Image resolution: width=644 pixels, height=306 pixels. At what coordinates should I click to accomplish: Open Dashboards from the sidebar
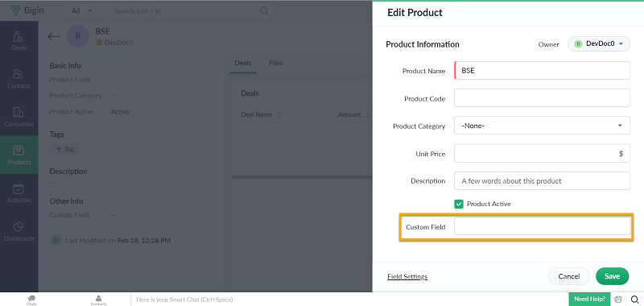(19, 231)
